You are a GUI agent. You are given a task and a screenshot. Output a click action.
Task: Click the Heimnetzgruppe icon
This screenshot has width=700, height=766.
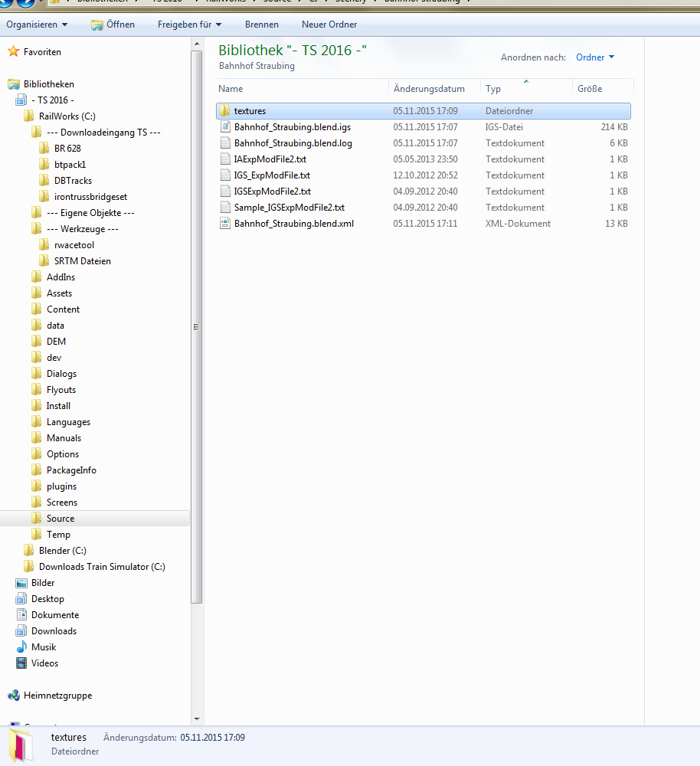(14, 696)
